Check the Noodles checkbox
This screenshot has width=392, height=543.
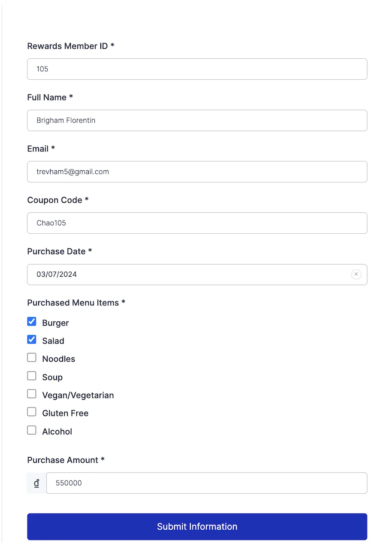(32, 358)
